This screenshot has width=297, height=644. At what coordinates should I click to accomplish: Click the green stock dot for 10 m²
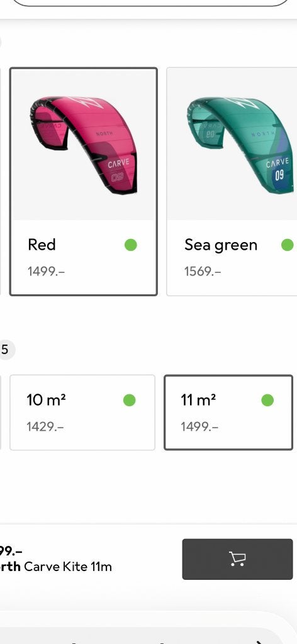(129, 400)
